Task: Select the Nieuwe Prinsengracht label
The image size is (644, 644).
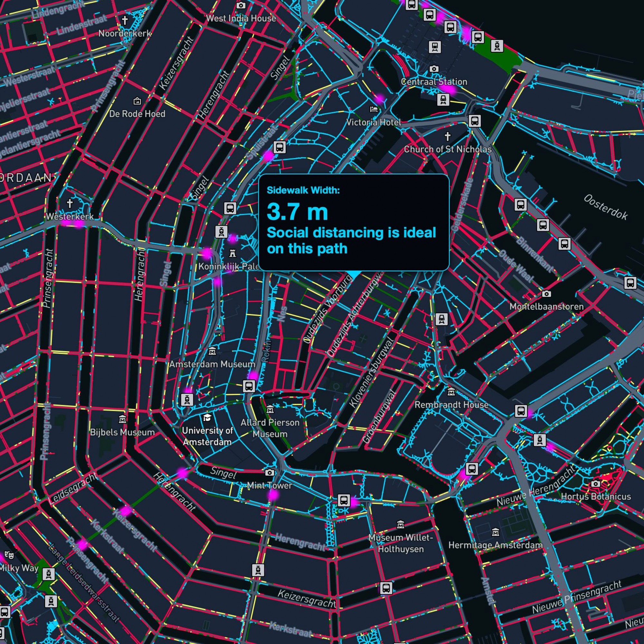Action: click(577, 597)
